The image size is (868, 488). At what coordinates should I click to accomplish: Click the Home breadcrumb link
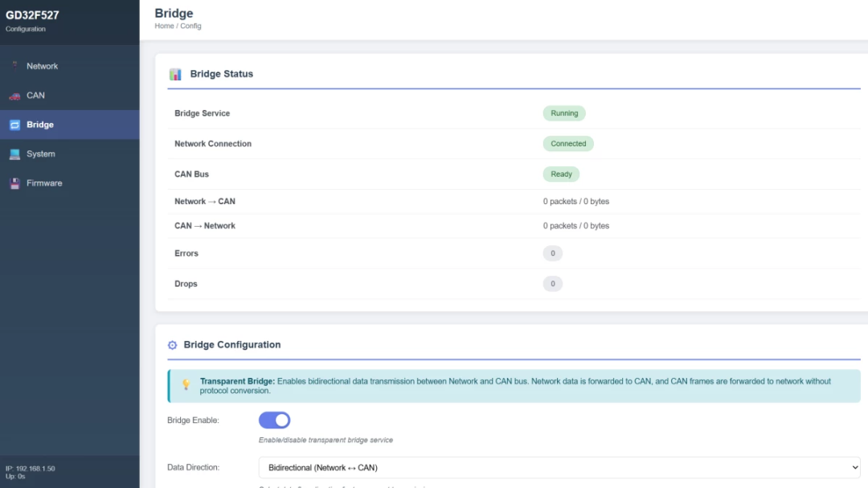click(x=164, y=26)
